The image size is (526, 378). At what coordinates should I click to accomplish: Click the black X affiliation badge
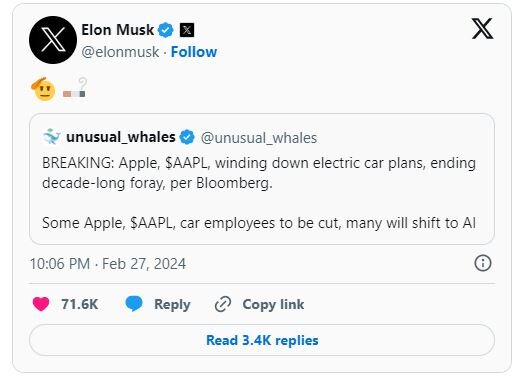187,30
